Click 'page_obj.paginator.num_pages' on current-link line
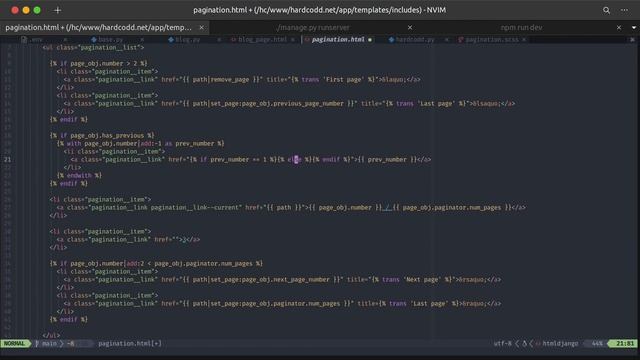The height and width of the screenshot is (360, 640). coord(452,208)
